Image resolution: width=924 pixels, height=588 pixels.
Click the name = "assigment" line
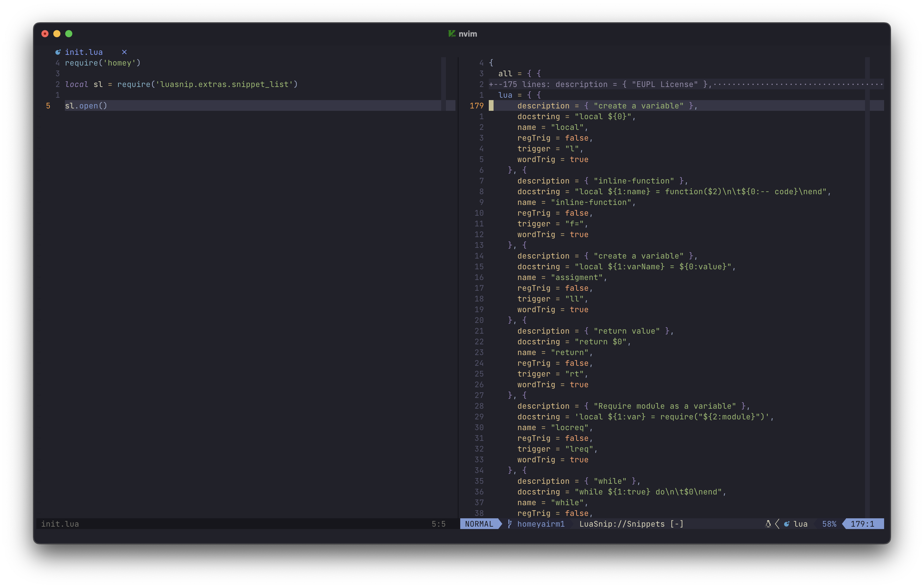point(562,277)
